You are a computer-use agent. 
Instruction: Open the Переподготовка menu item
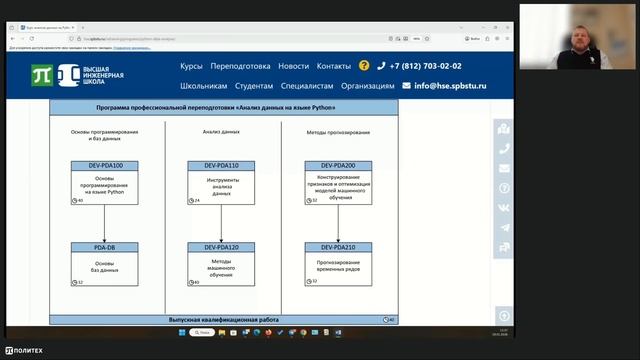(x=240, y=66)
